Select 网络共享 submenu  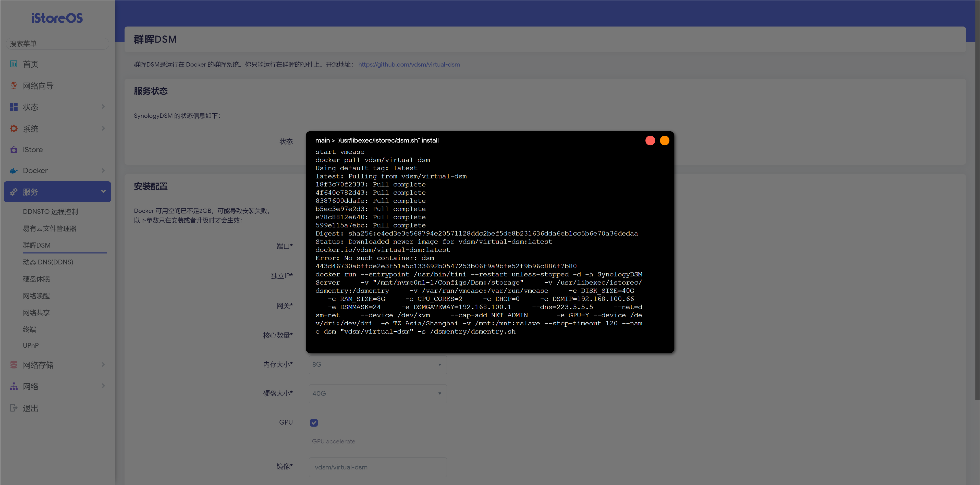36,312
